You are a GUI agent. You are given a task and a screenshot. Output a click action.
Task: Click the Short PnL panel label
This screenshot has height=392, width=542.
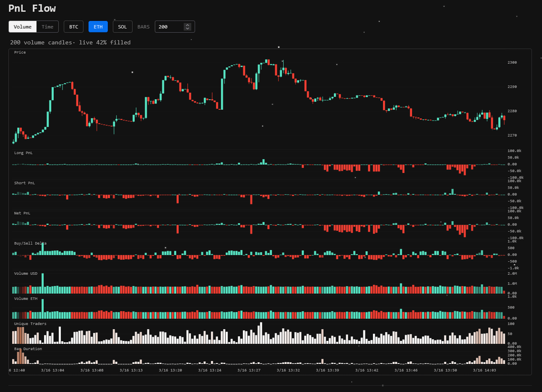24,183
